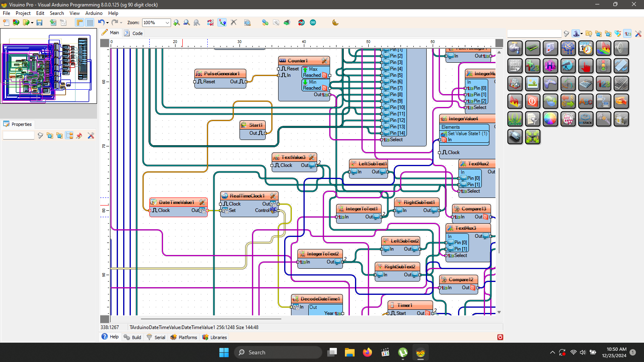Select the Grove component category

coord(515,119)
